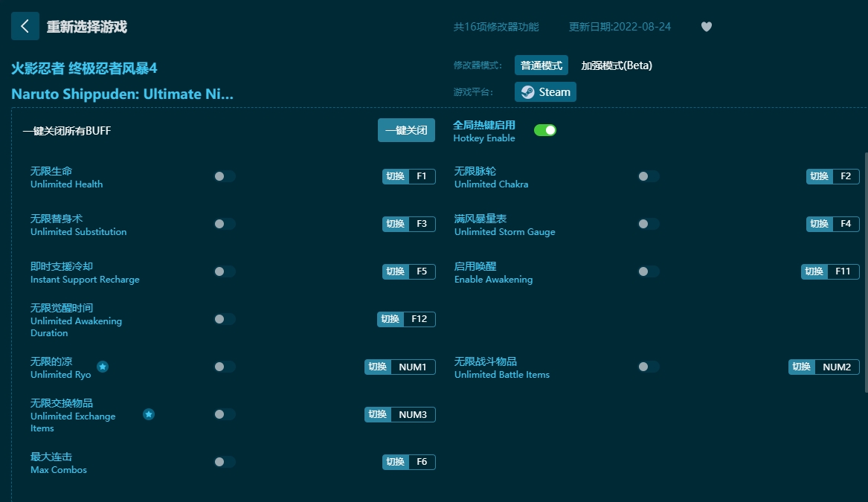868x502 pixels.
Task: Select 加强模式(Beta) trainer mode
Action: tap(616, 65)
